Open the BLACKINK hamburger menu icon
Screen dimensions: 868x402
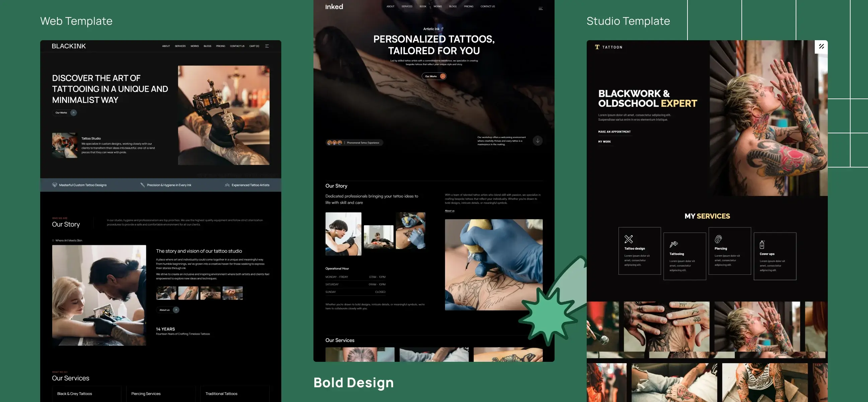267,46
